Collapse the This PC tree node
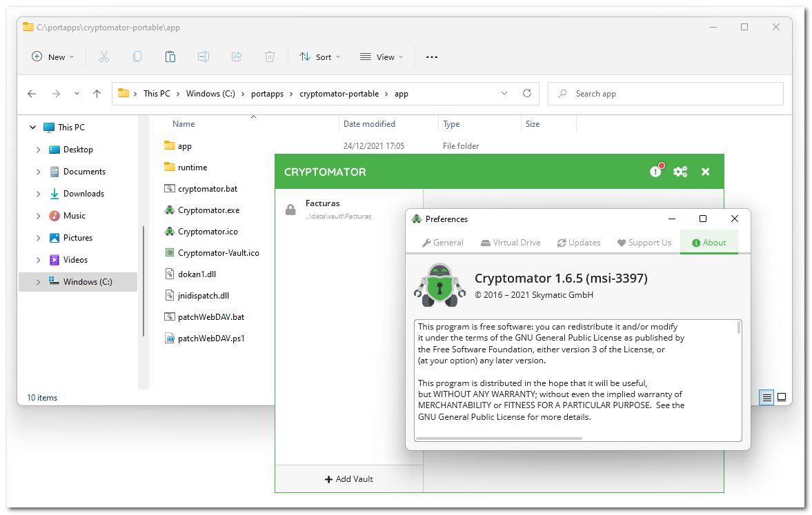The image size is (812, 515). point(32,128)
